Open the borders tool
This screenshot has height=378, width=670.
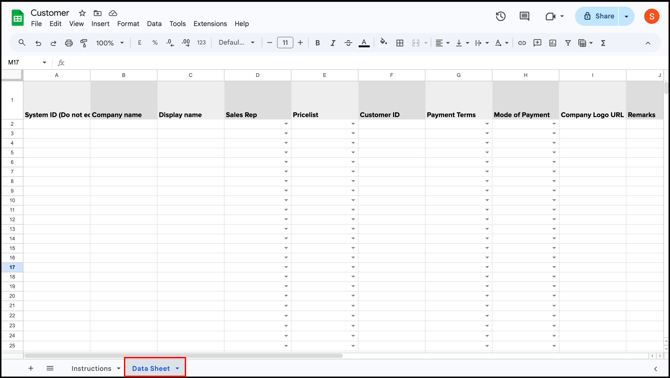[x=400, y=43]
